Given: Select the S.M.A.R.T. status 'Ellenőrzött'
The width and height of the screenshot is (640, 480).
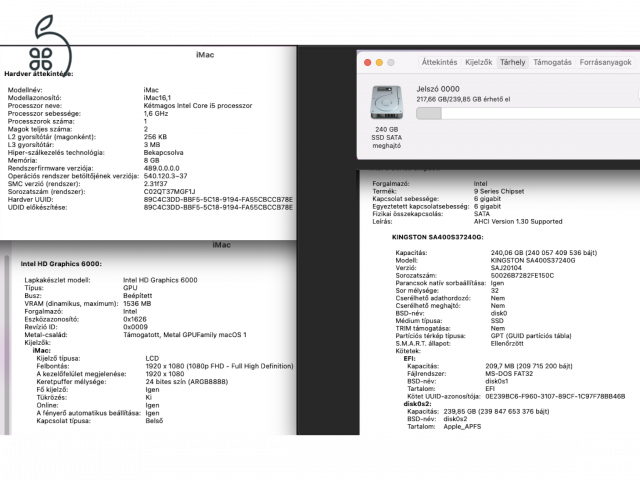Looking at the screenshot, I should point(507,344).
